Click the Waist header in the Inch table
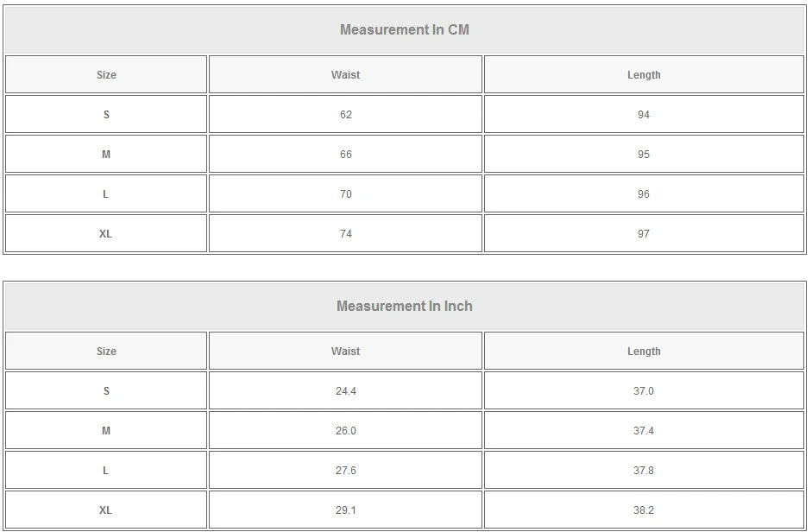 [345, 351]
